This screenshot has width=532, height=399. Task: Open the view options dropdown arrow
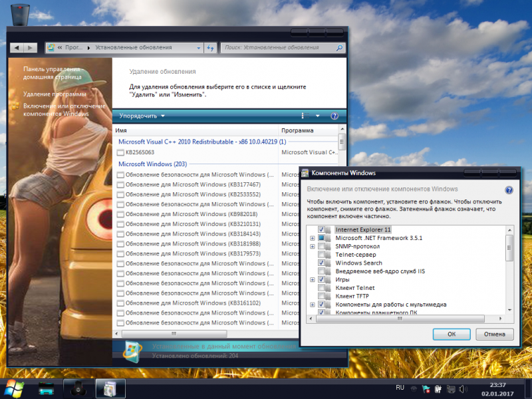318,116
